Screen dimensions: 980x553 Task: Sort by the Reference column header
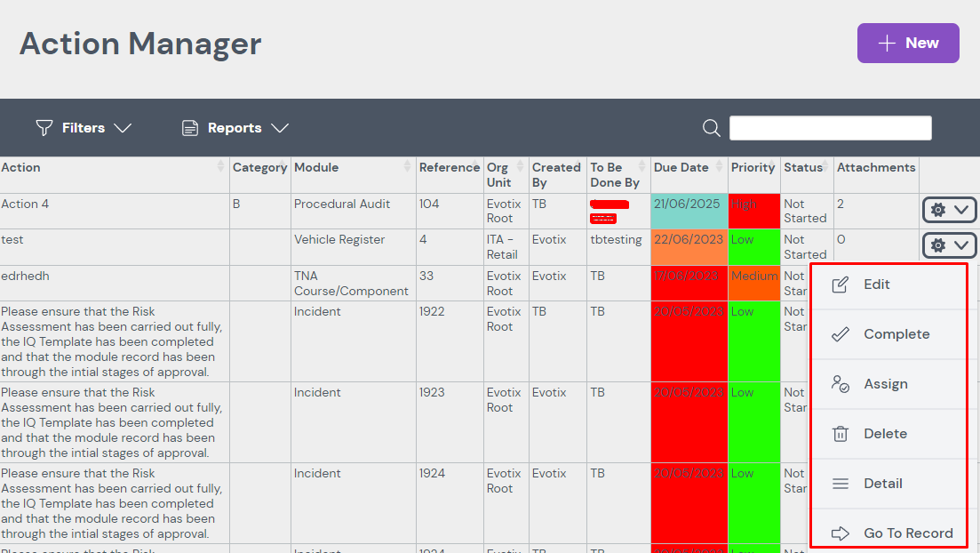point(449,167)
